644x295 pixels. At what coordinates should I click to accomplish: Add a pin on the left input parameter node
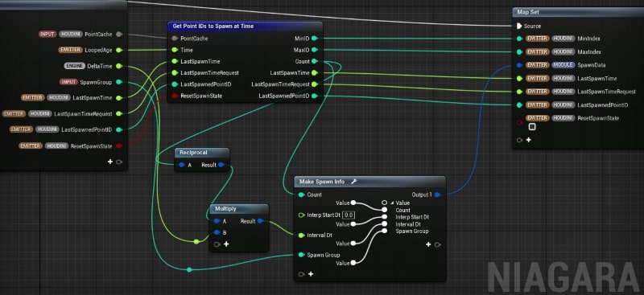point(110,162)
